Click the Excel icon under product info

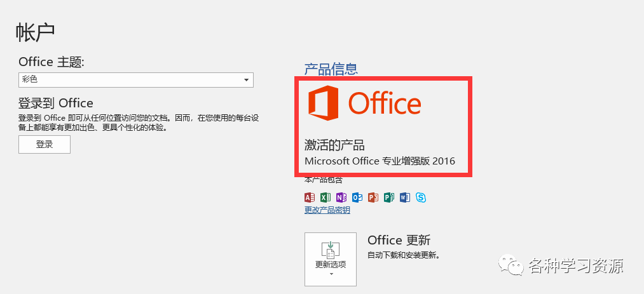[x=325, y=197]
